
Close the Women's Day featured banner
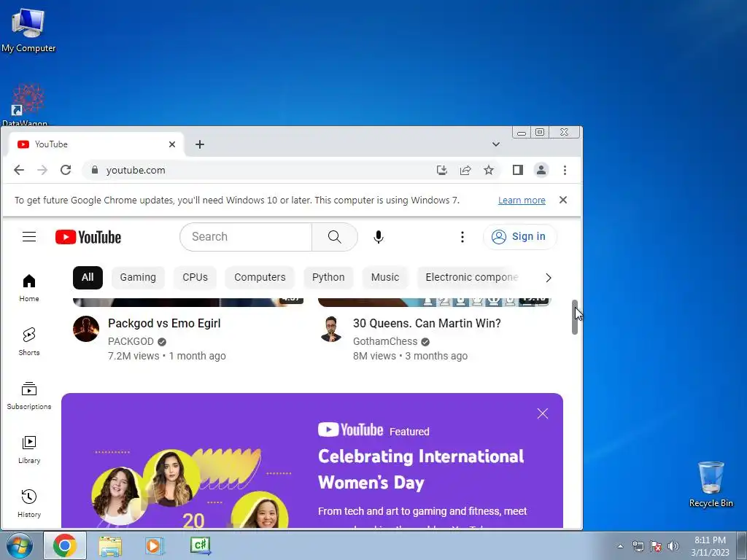(x=543, y=413)
